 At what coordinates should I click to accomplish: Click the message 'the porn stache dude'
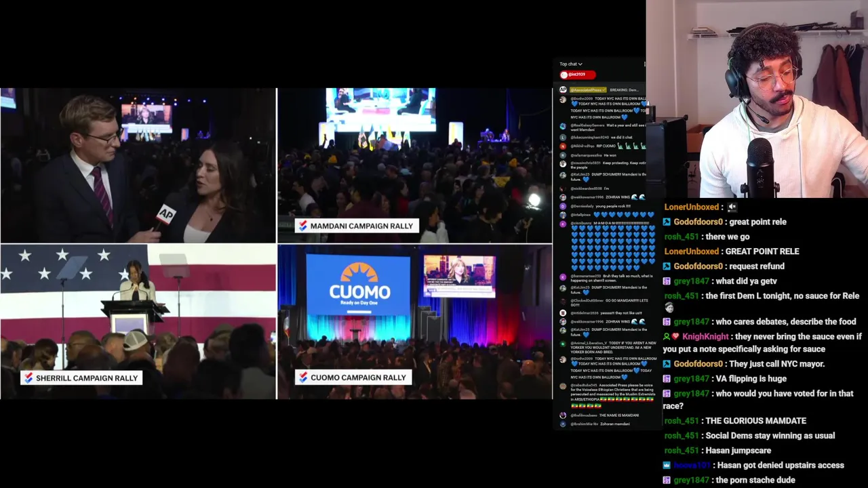click(x=755, y=481)
